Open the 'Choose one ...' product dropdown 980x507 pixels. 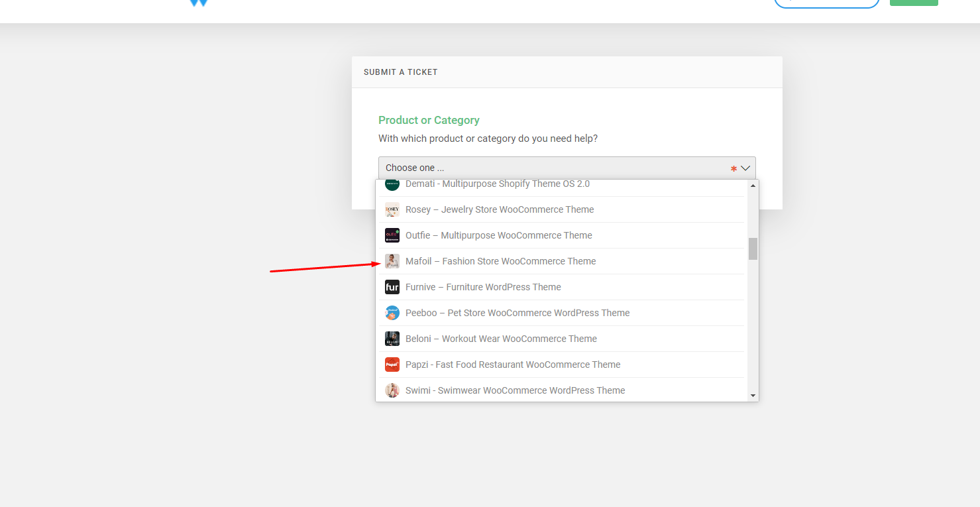coord(567,168)
